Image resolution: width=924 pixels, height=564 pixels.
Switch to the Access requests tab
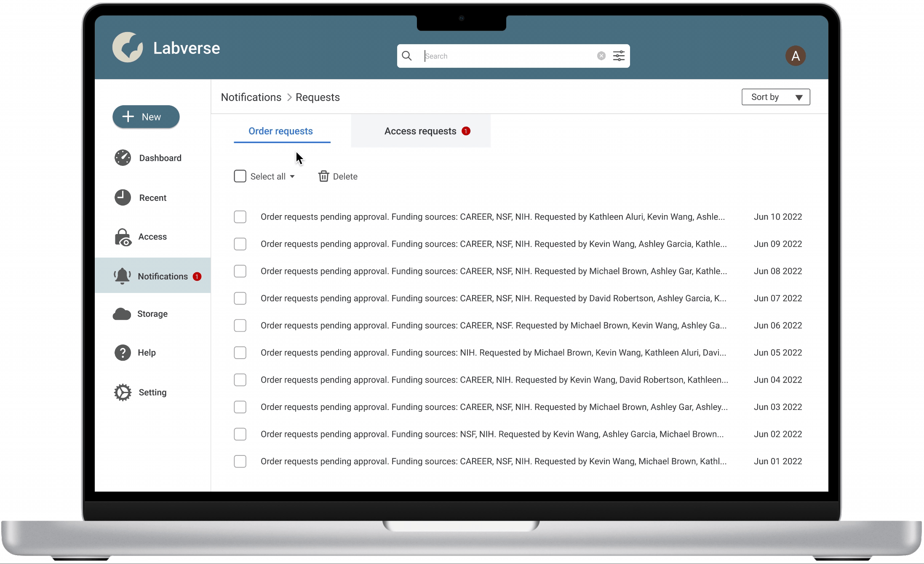click(420, 131)
